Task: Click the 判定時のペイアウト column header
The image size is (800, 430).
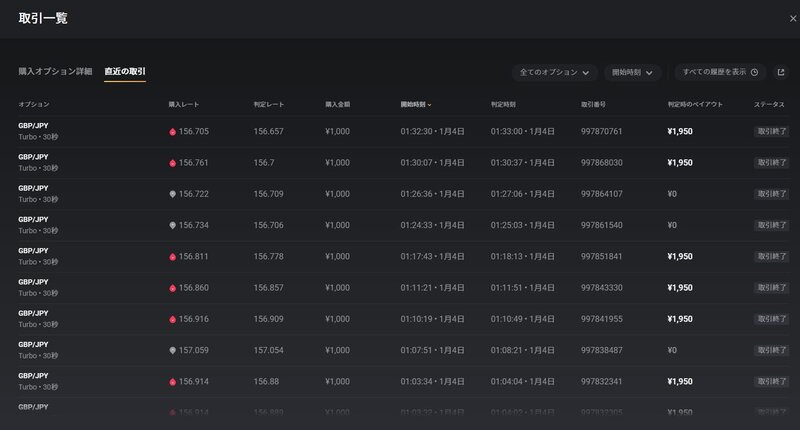Action: 698,104
